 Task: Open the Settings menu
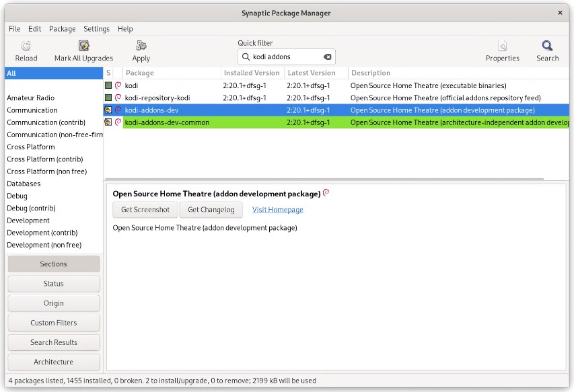pyautogui.click(x=96, y=29)
